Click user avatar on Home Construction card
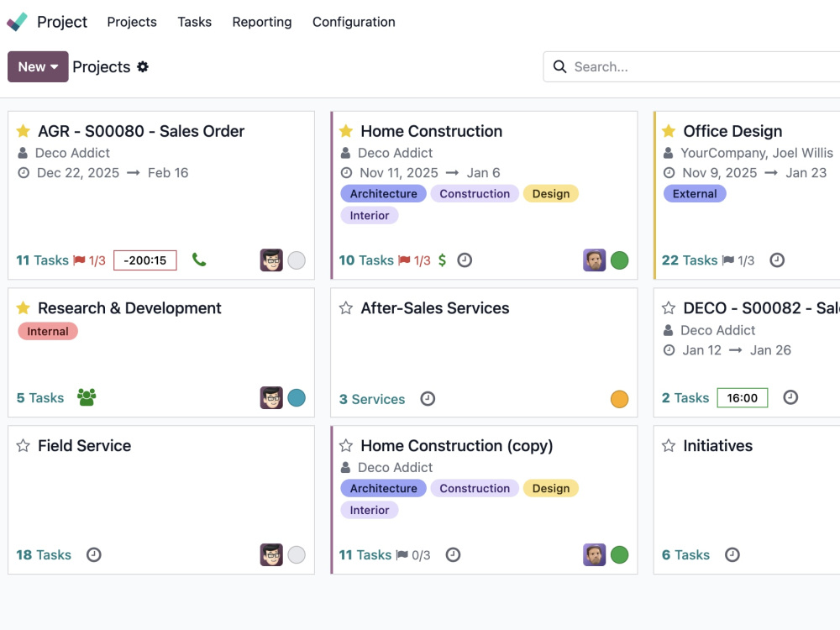 (594, 260)
